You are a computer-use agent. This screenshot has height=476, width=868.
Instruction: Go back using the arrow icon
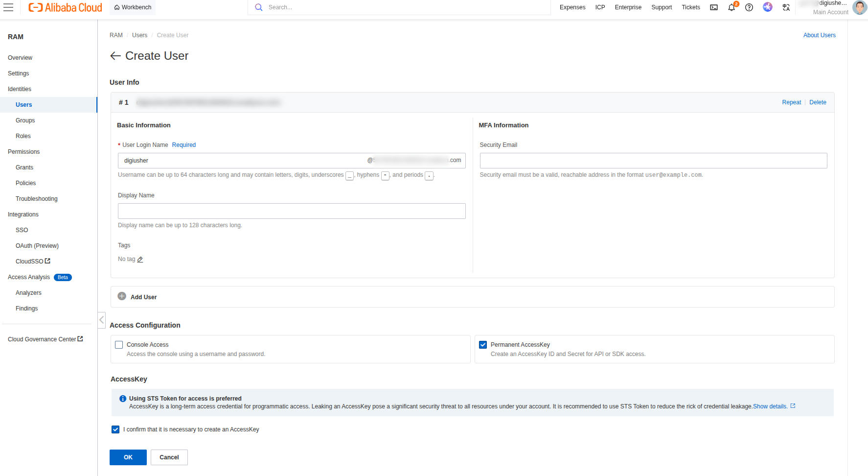tap(115, 56)
